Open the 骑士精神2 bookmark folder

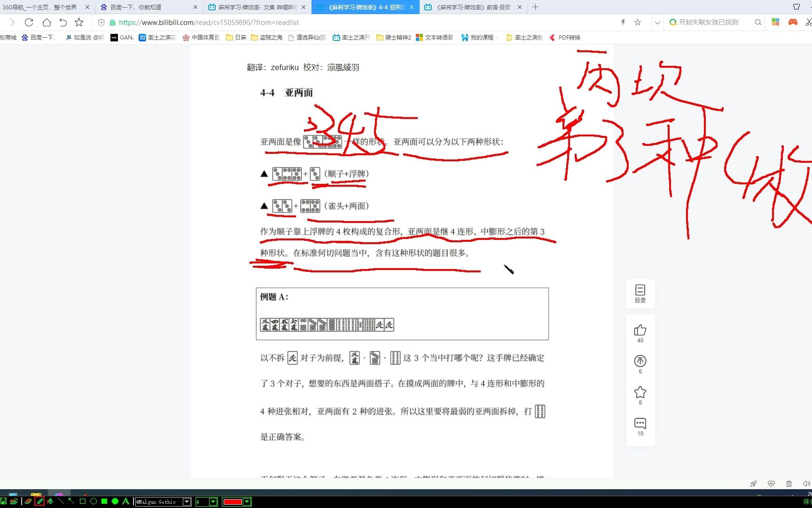394,37
